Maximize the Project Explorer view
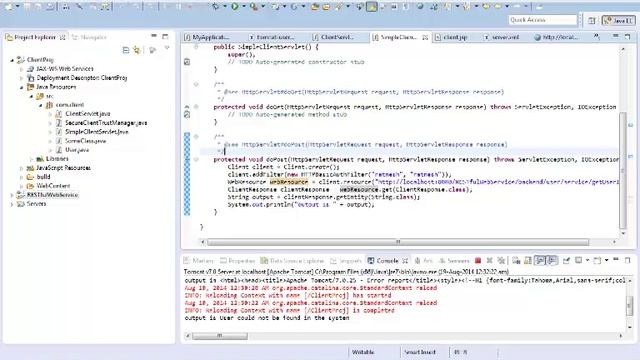Screen dimensions: 640x360 [x=165, y=36]
